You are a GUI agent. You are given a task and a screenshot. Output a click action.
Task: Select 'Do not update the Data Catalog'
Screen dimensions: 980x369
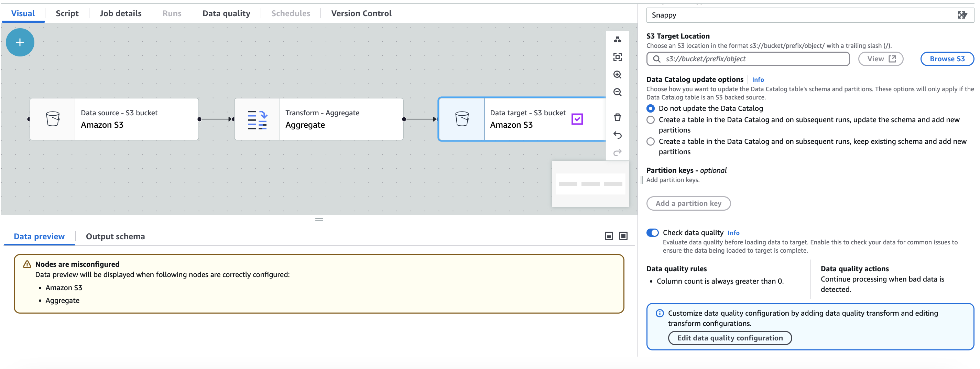coord(651,108)
